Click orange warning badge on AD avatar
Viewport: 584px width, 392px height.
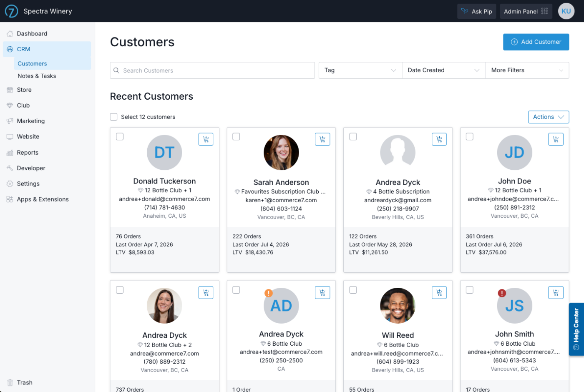click(x=269, y=293)
